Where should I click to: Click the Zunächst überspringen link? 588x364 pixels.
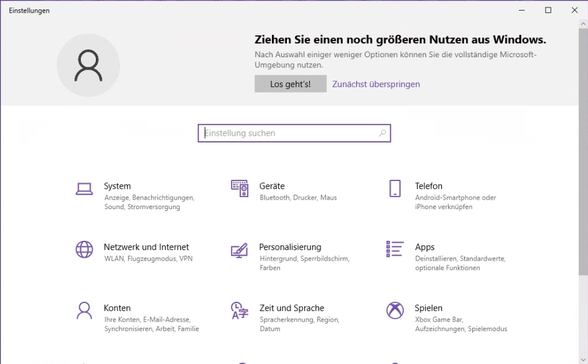tap(376, 84)
